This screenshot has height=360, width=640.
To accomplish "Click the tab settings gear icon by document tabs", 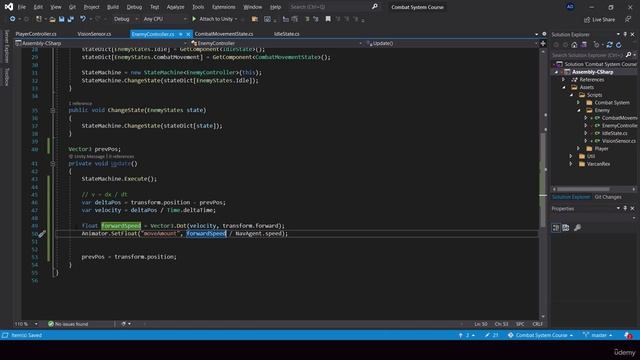I will [544, 34].
